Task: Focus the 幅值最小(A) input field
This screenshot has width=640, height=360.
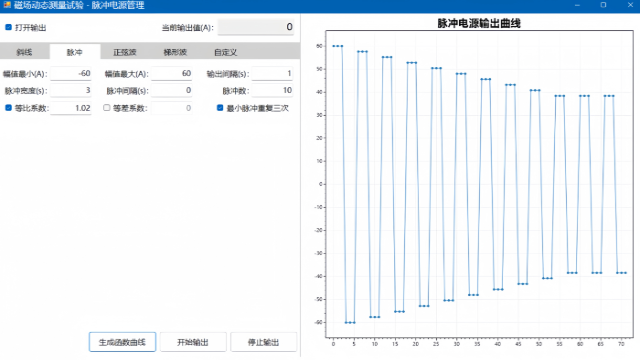Action: click(71, 73)
